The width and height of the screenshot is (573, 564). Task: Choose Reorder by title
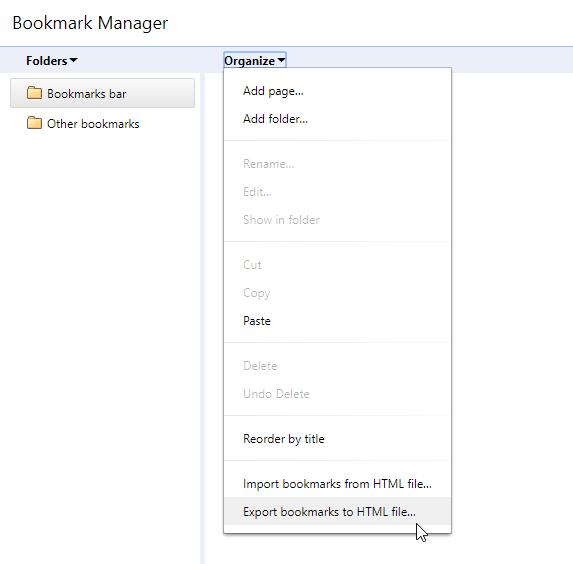[337, 439]
